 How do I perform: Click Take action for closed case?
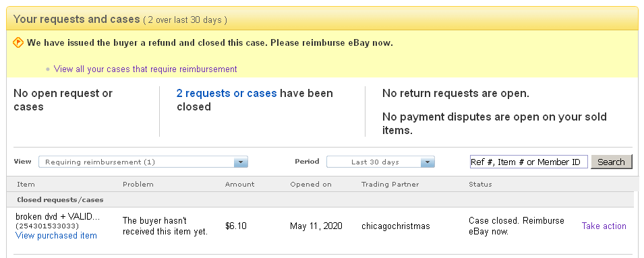pyautogui.click(x=604, y=226)
